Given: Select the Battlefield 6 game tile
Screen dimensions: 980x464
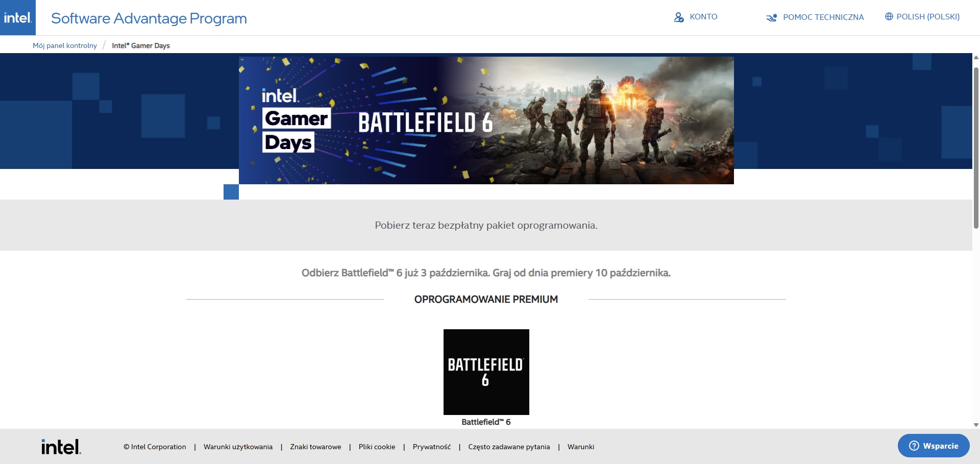Looking at the screenshot, I should (486, 372).
